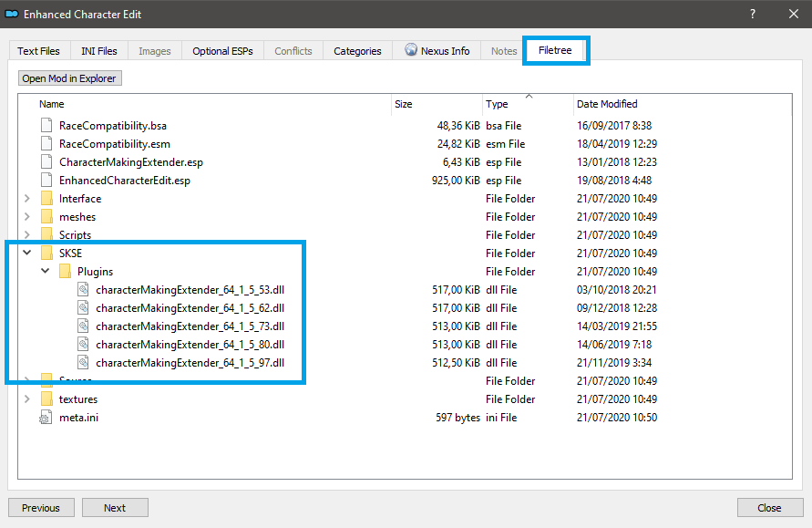Open the Nexus Info tab
This screenshot has width=812, height=528.
[437, 51]
